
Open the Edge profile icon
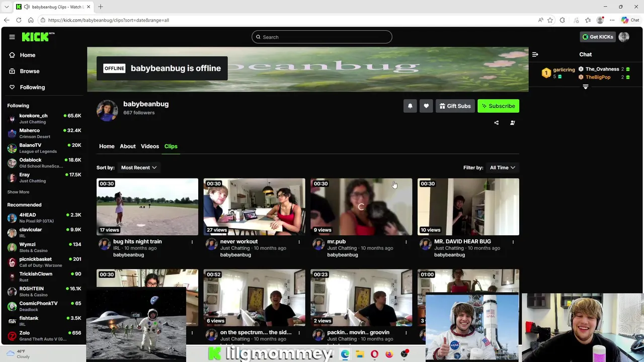pos(600,20)
